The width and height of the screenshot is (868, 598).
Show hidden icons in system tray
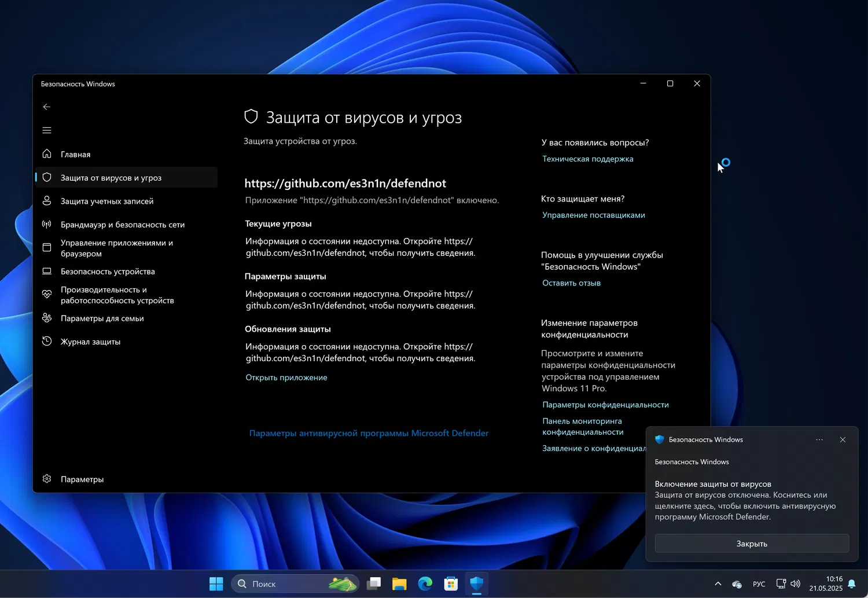pos(718,584)
